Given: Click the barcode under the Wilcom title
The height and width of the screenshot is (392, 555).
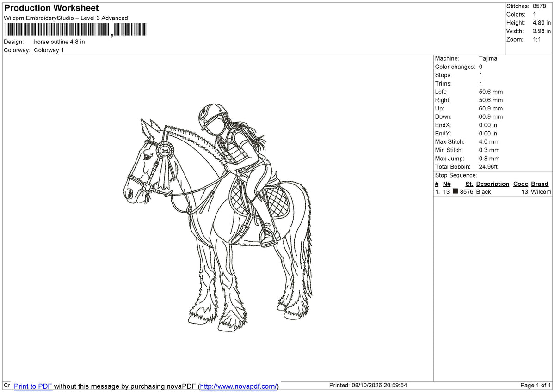Looking at the screenshot, I should [75, 30].
